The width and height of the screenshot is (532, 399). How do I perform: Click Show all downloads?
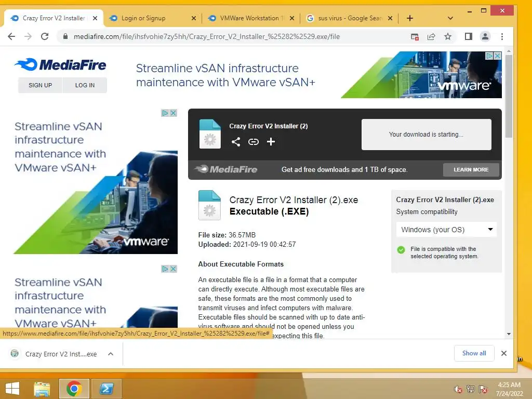point(474,353)
